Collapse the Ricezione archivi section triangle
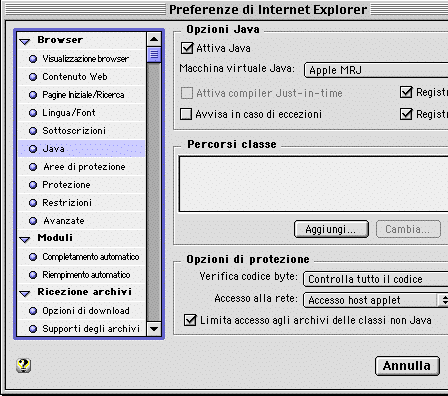This screenshot has width=448, height=396. click(25, 293)
